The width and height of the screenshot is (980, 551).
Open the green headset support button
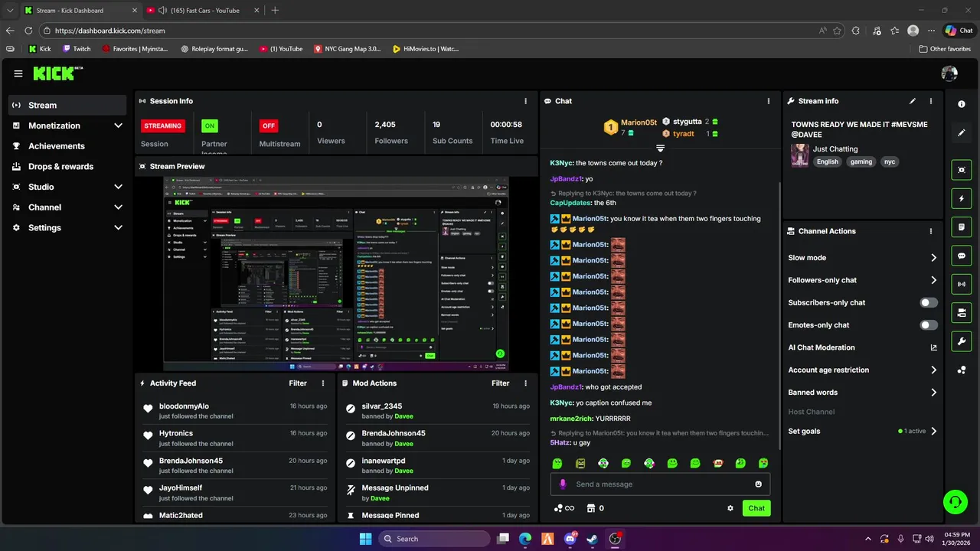click(x=955, y=502)
